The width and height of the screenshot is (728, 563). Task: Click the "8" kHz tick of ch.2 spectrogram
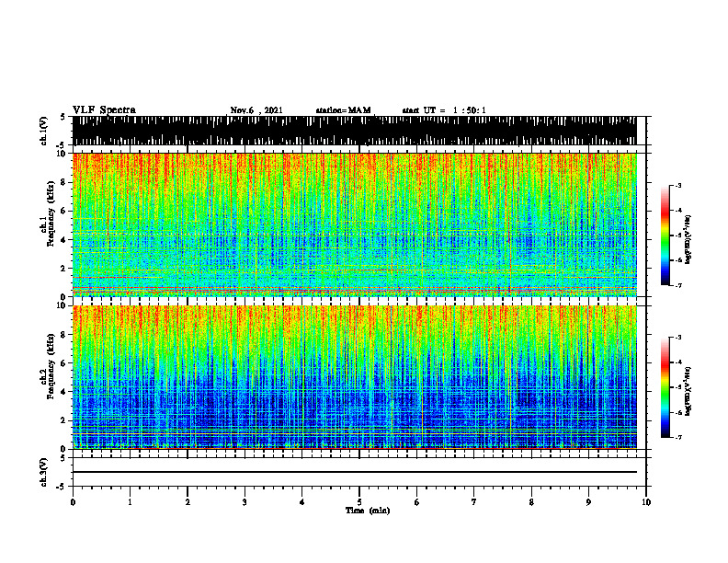coord(63,335)
